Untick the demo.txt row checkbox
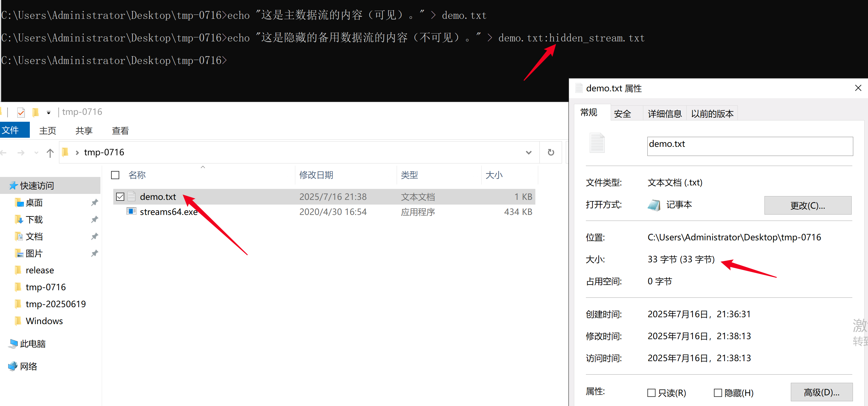The height and width of the screenshot is (406, 868). click(120, 197)
